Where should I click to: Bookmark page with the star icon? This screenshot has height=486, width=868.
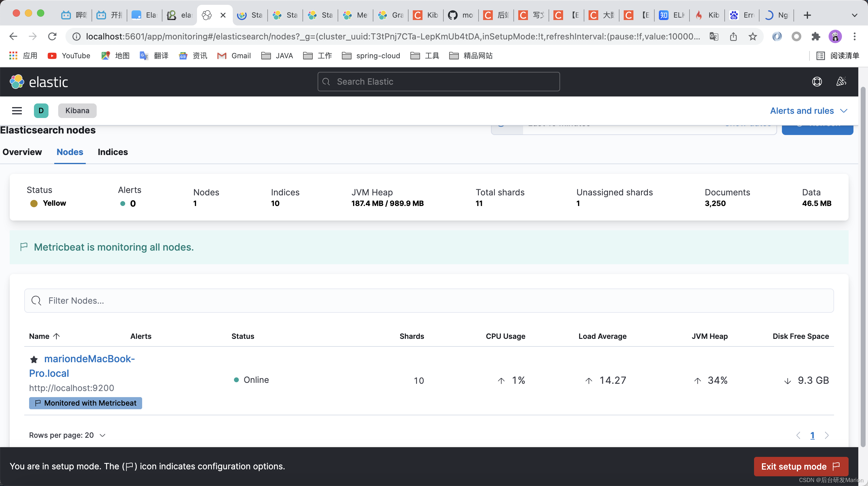pyautogui.click(x=753, y=36)
